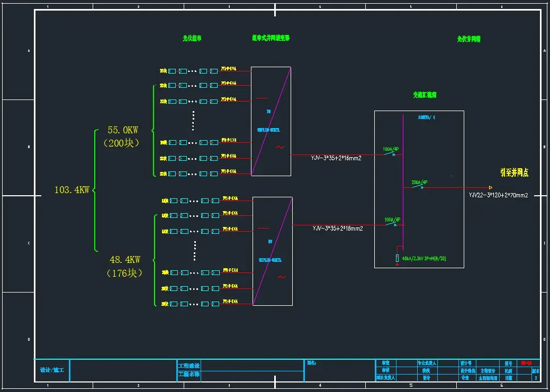Click the red drawing number in title block
This screenshot has height=392, width=550.
click(526, 363)
